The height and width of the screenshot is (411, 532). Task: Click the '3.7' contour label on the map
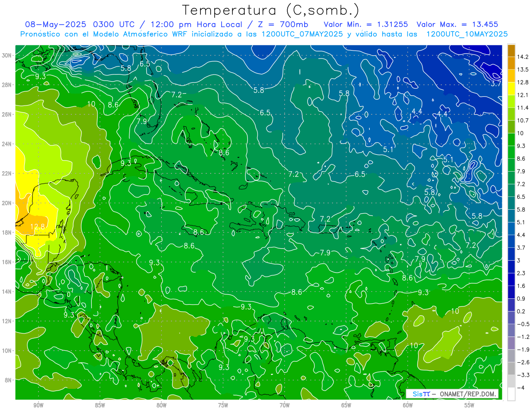(496, 83)
